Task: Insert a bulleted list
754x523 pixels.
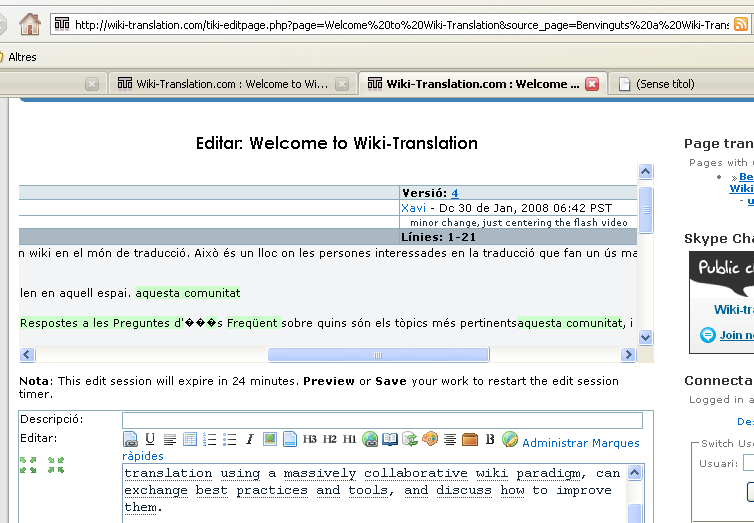Action: tap(230, 439)
